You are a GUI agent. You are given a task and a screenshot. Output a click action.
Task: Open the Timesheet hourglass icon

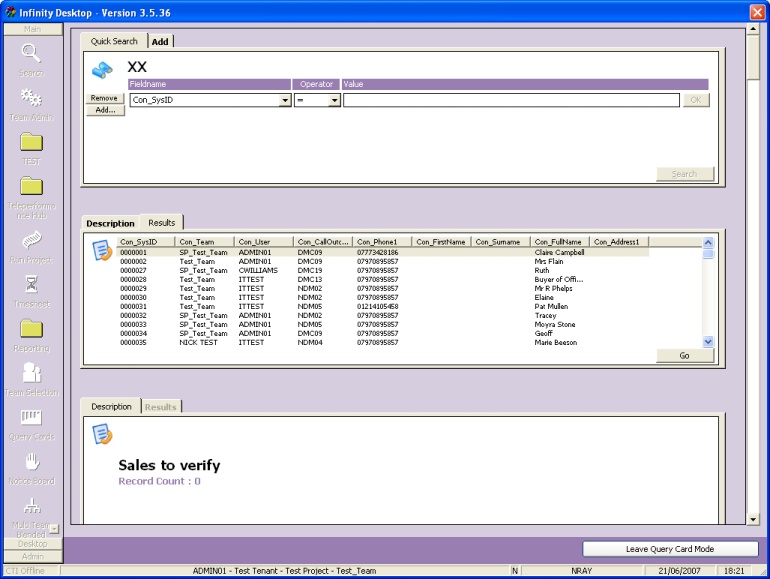point(31,284)
